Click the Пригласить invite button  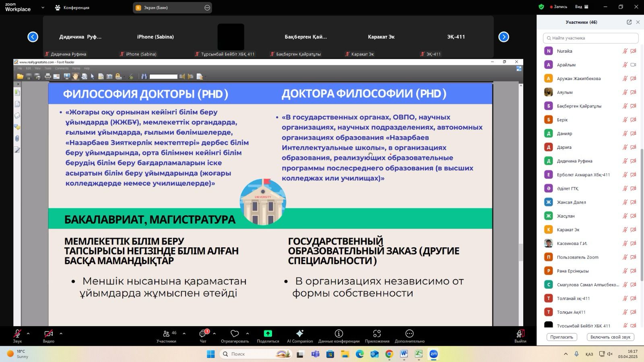tap(561, 337)
